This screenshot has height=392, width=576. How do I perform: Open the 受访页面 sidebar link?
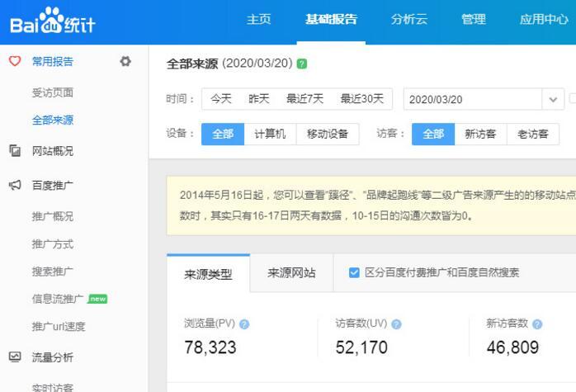(x=52, y=92)
